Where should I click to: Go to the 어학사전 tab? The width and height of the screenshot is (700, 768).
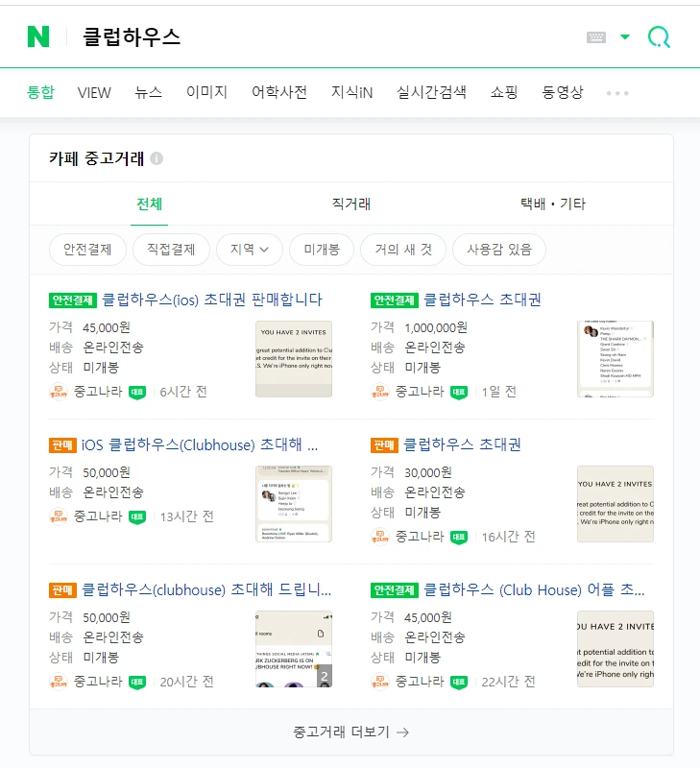coord(279,92)
